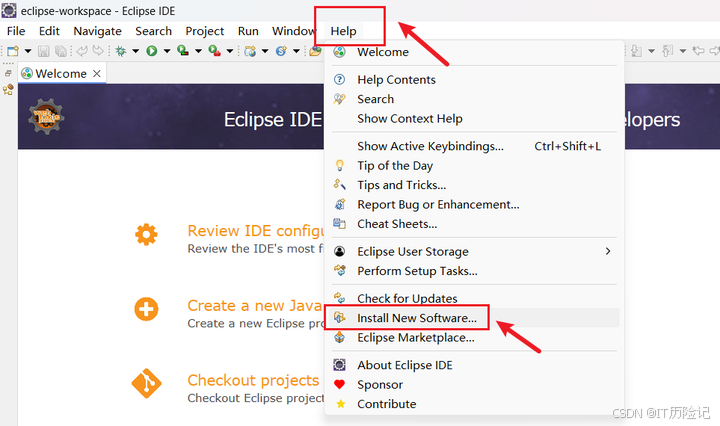Open the Previous Annotation dropdown arrow
The height and width of the screenshot is (426, 720).
(x=683, y=51)
